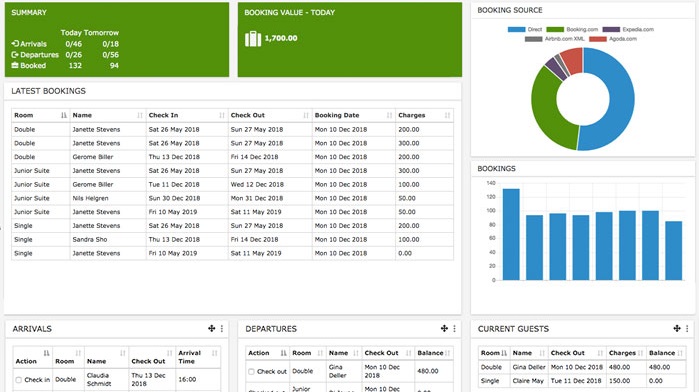Click the move handle icon on Arrivals panel
This screenshot has width=699, height=392.
[x=211, y=329]
